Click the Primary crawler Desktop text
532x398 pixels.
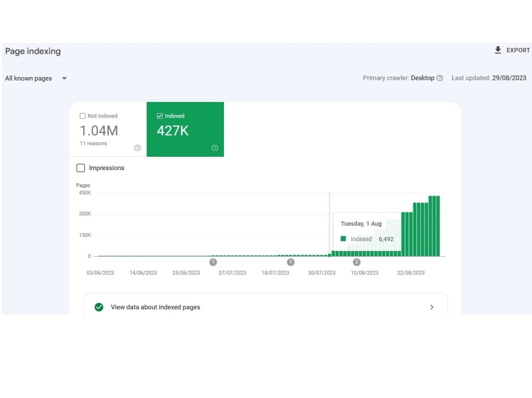click(x=398, y=78)
